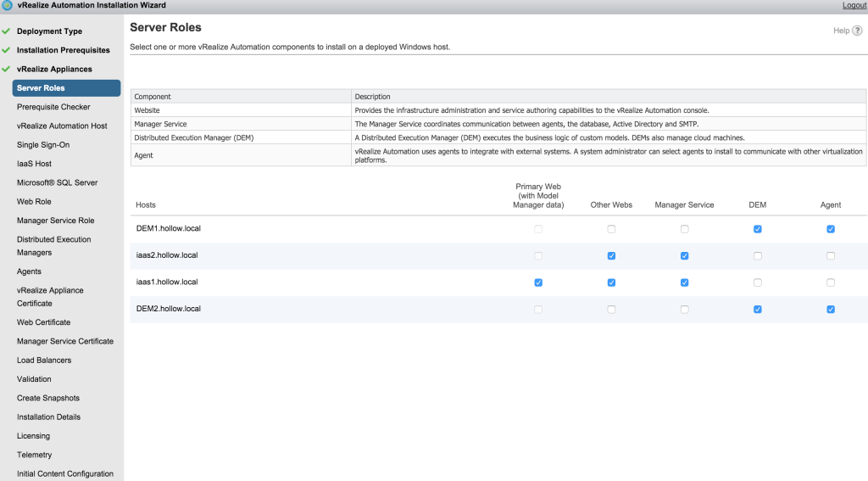Click the green checkmark beside Installation Prerequisites
868x481 pixels.
(x=6, y=50)
